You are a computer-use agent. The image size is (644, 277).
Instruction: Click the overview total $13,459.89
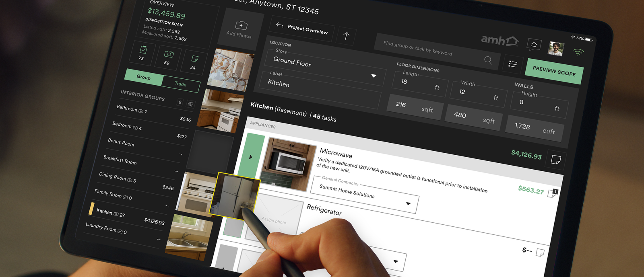(166, 13)
